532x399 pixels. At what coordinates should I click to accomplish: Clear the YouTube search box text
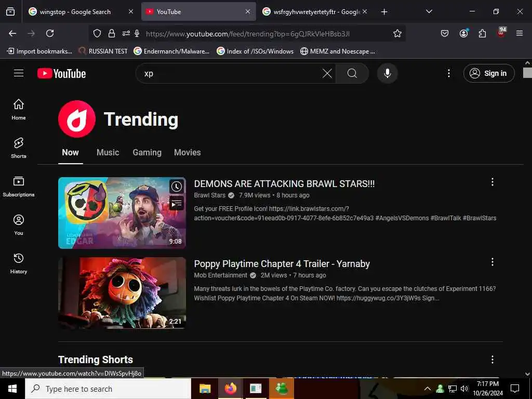coord(327,73)
